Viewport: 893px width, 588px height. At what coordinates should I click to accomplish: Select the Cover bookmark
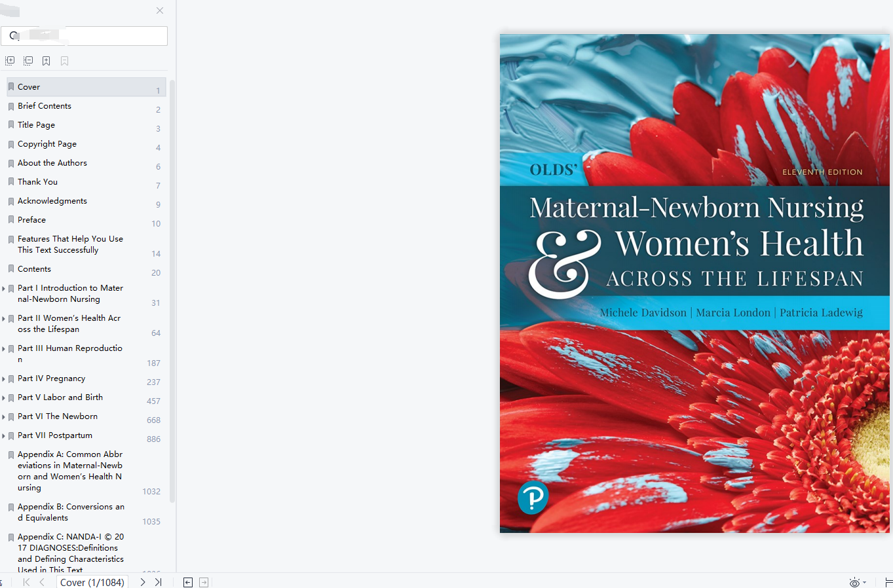(x=86, y=87)
